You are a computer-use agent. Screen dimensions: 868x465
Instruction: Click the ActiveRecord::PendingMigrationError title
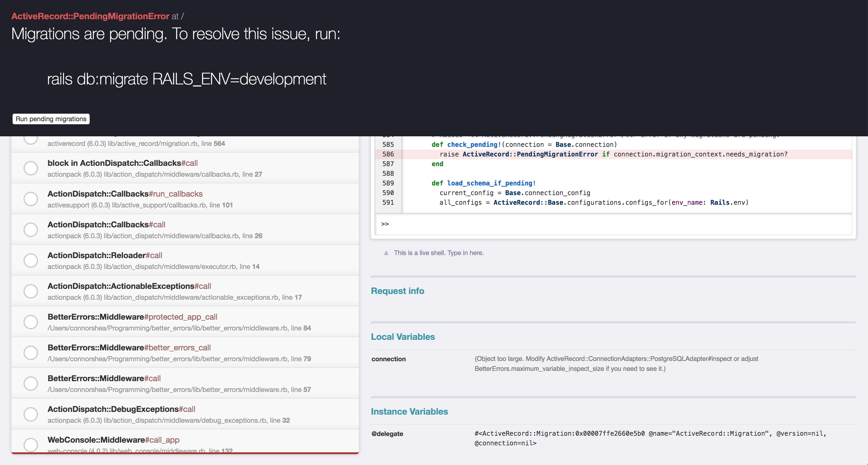click(90, 16)
